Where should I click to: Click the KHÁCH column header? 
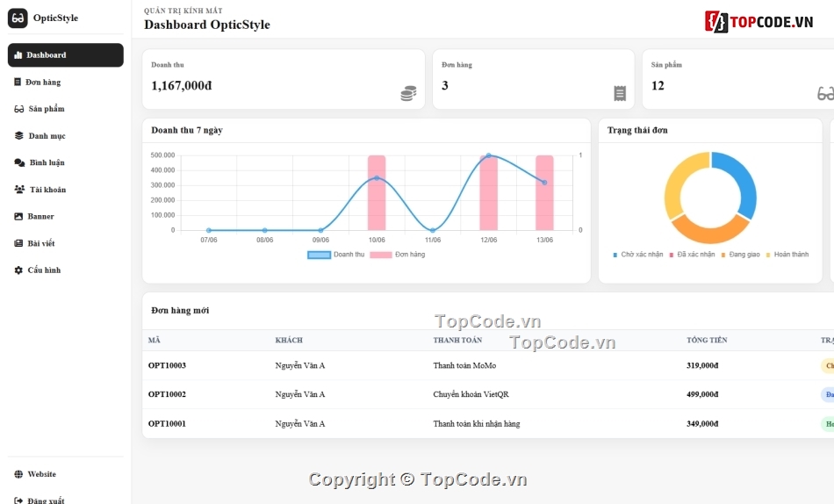click(289, 340)
